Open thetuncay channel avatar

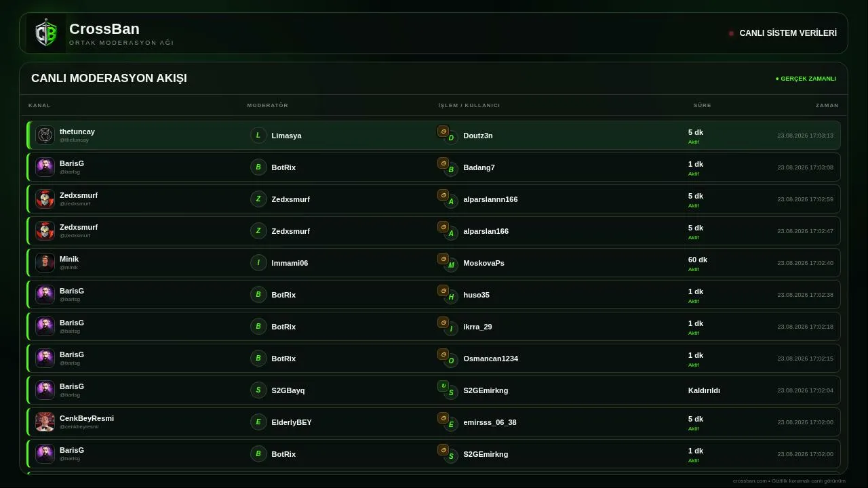coord(45,135)
